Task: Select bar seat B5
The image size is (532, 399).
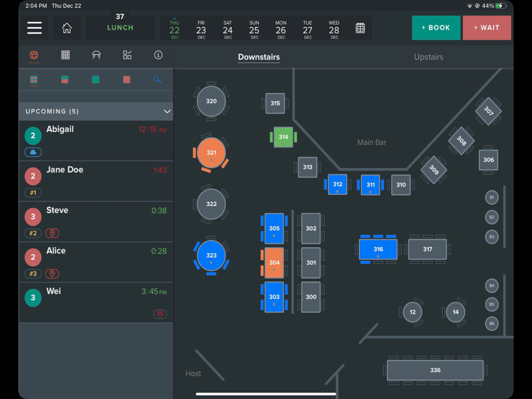Action: point(492,304)
